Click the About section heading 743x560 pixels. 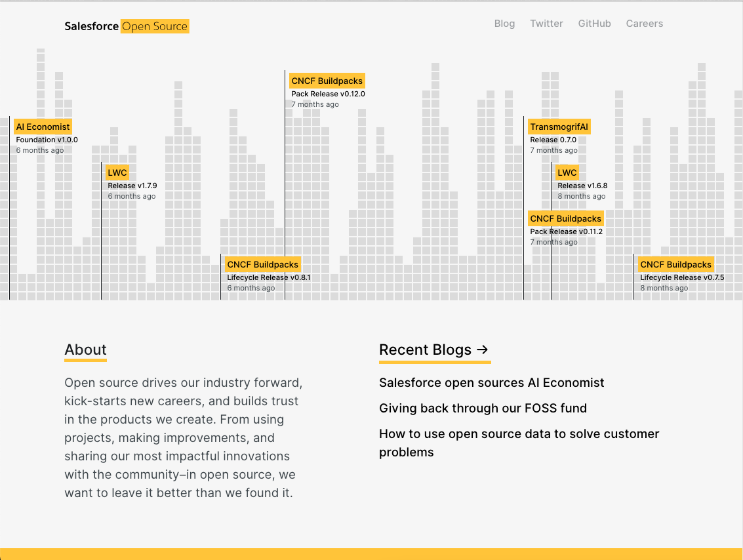click(85, 350)
